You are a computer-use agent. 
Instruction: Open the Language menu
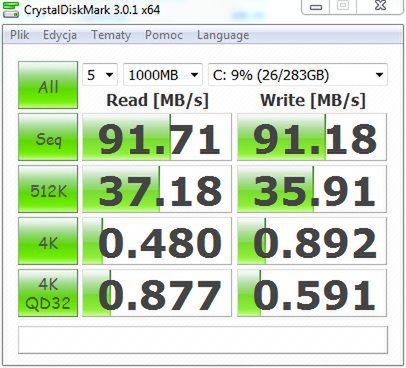223,35
